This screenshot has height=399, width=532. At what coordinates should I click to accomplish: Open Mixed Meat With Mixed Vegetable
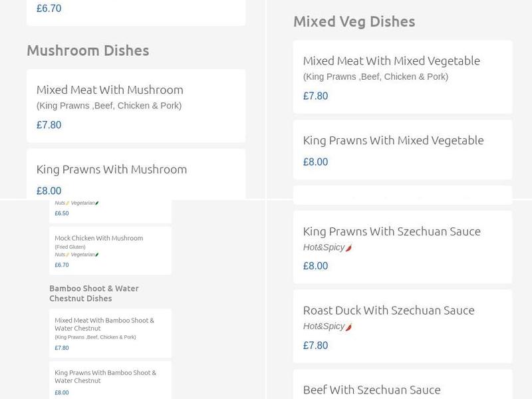391,61
